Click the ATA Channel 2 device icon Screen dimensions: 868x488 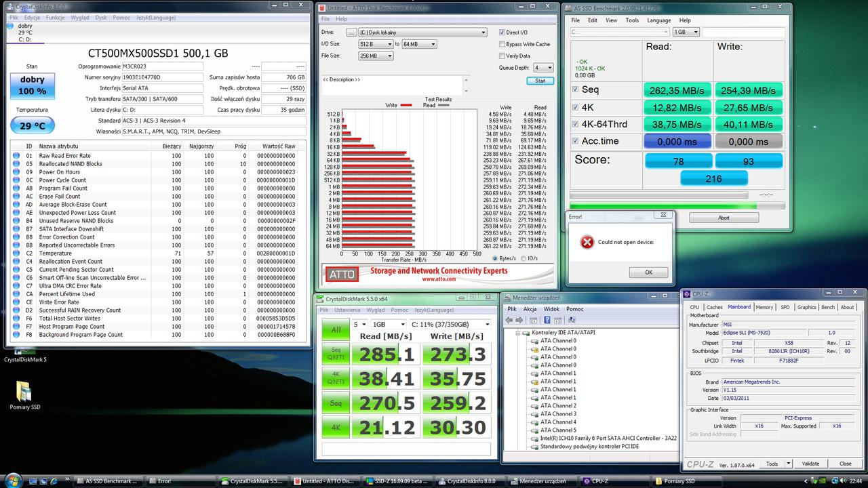[534, 406]
